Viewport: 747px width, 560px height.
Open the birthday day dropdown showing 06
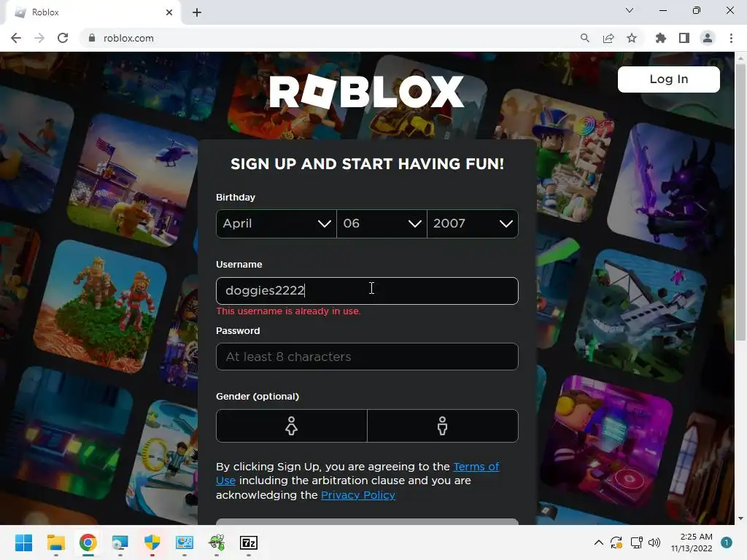coord(382,224)
